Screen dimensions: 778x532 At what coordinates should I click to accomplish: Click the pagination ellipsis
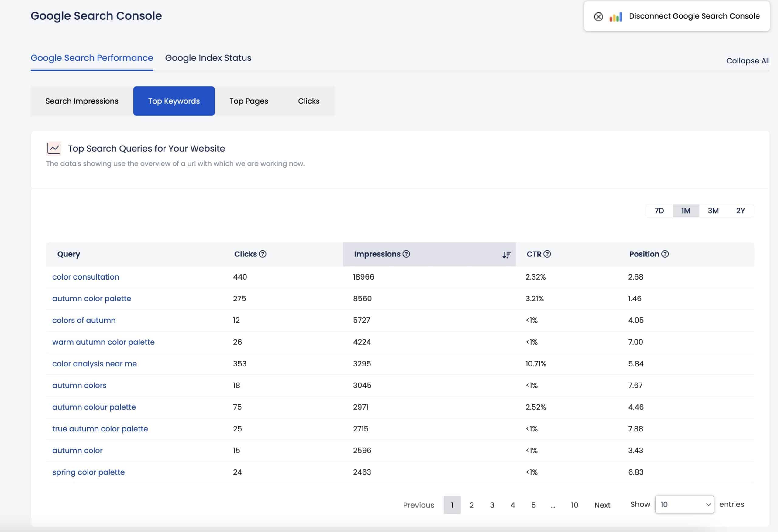[x=553, y=506]
